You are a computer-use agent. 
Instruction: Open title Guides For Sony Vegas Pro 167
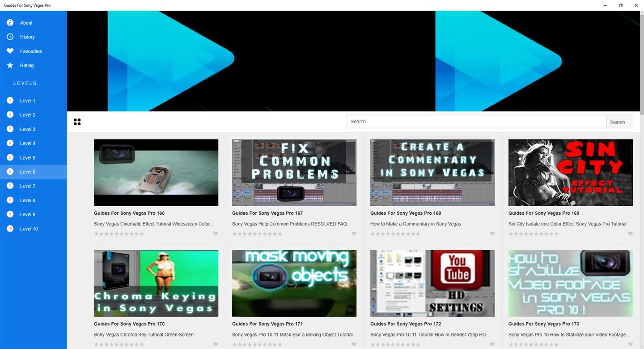pyautogui.click(x=267, y=213)
